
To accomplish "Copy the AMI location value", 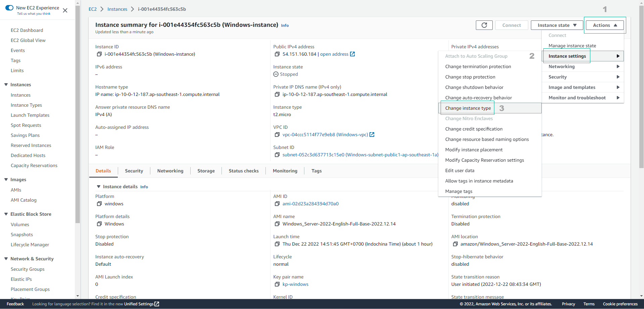I will click(455, 244).
